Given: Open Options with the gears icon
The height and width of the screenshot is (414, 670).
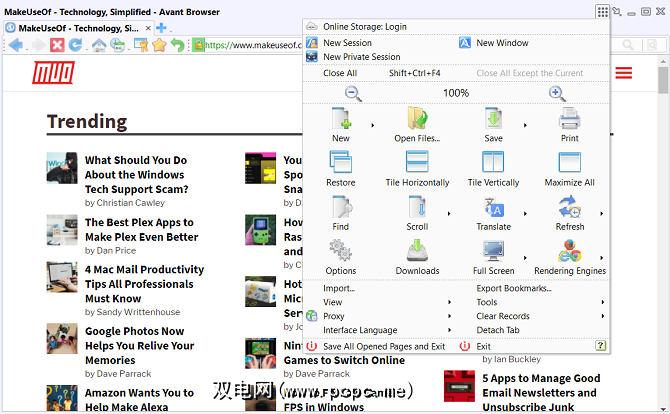Looking at the screenshot, I should pos(341,250).
